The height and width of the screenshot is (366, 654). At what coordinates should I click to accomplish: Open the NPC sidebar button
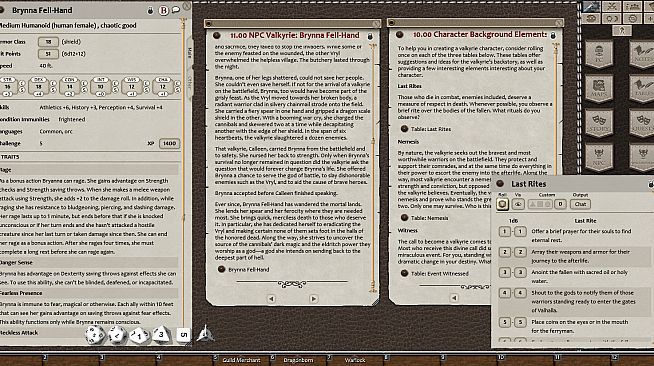coord(599,157)
